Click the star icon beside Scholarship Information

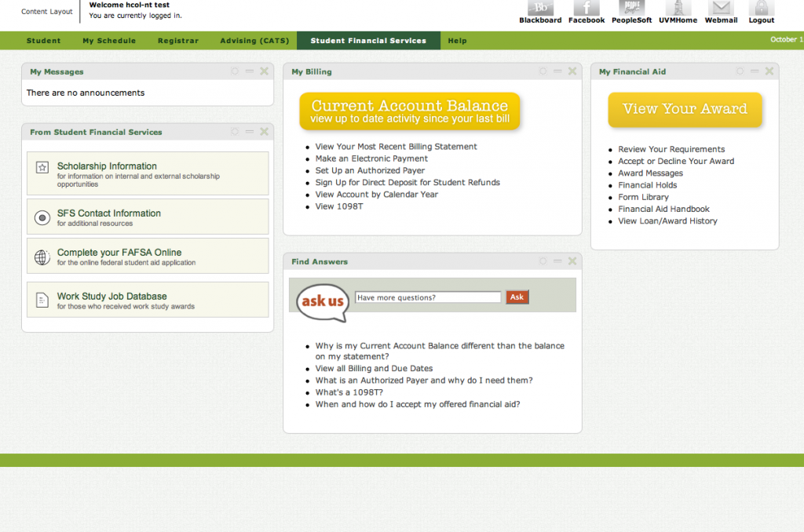42,166
